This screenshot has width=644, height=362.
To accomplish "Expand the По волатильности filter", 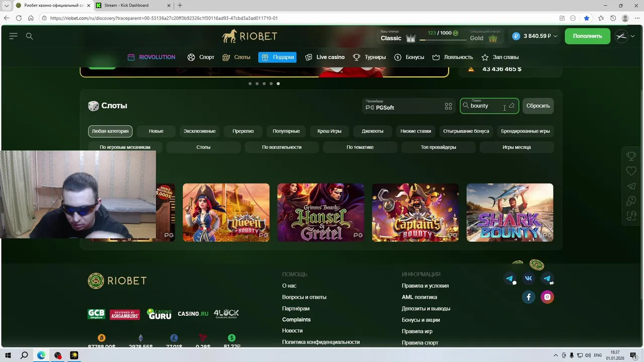I will coord(282,147).
